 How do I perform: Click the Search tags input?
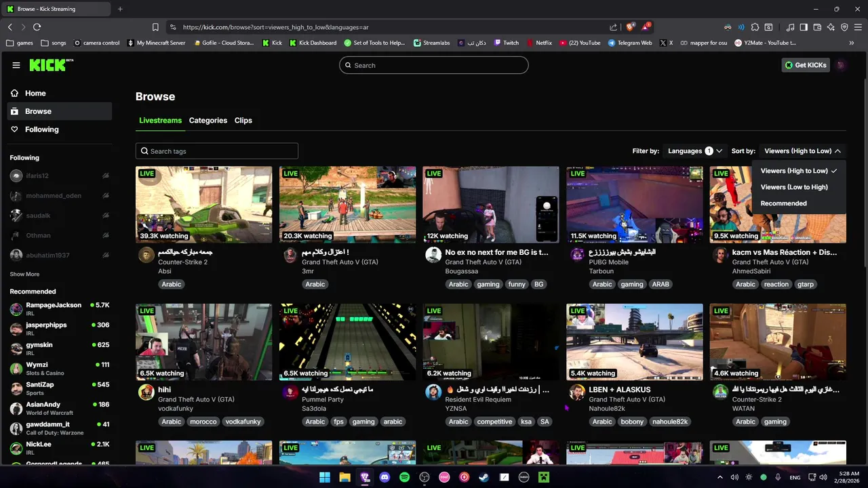click(x=217, y=151)
